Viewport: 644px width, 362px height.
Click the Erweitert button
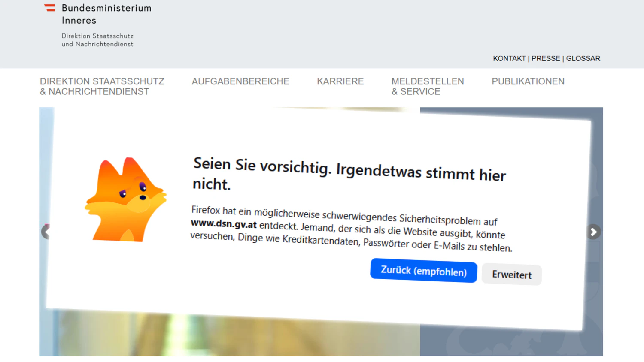(512, 275)
